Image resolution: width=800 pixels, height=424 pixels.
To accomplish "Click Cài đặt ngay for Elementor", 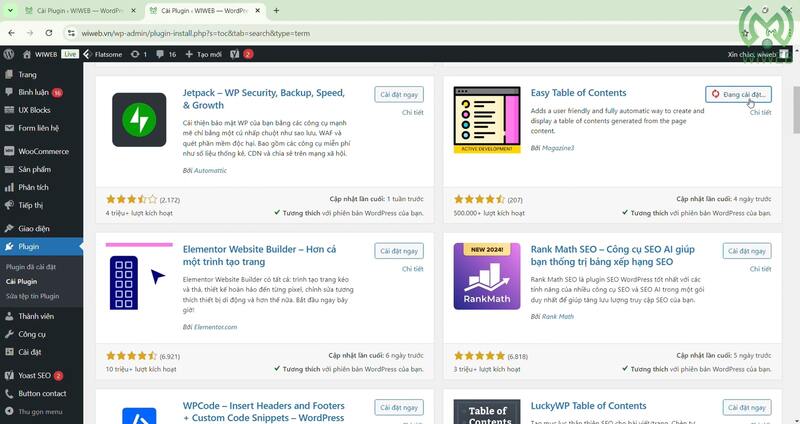I will [x=399, y=251].
